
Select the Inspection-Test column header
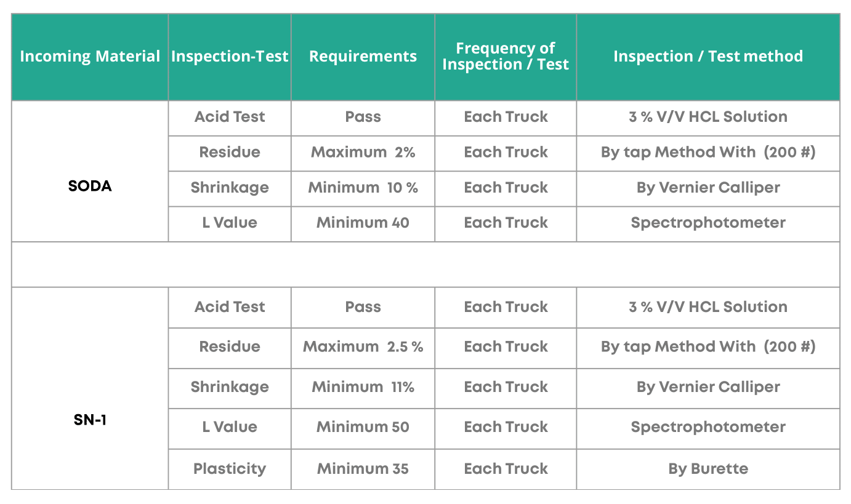coord(230,57)
